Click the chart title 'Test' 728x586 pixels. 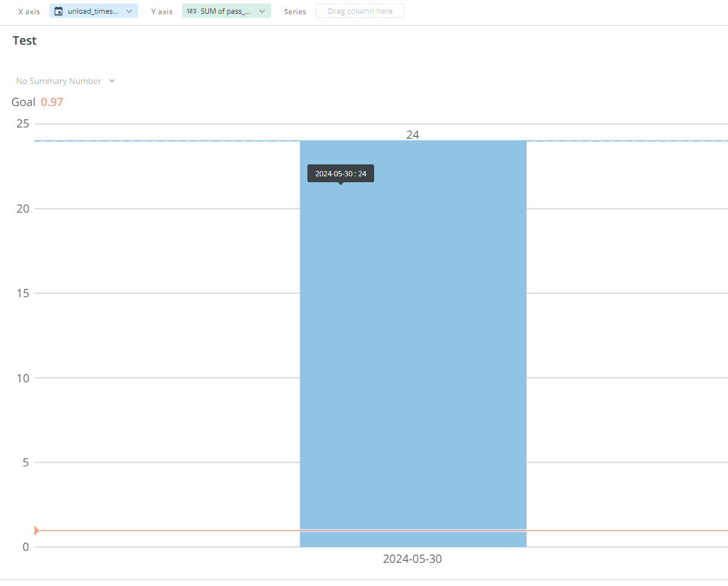point(24,40)
